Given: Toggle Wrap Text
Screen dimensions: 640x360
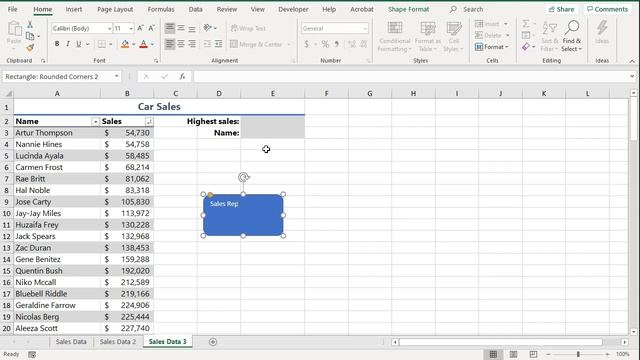Looking at the screenshot, I should tap(248, 28).
